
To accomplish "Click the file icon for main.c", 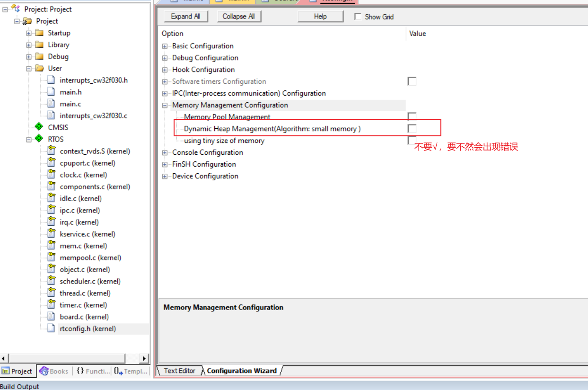I will click(51, 103).
